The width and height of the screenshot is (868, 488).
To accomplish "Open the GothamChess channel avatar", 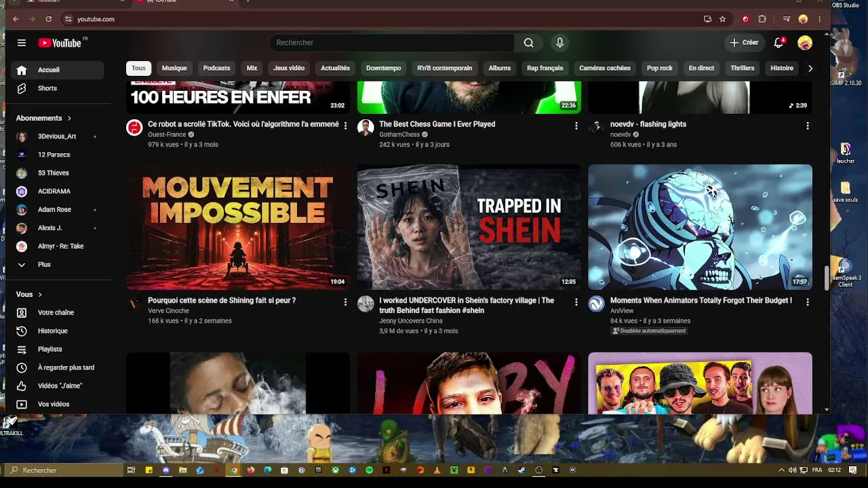I will (x=366, y=127).
